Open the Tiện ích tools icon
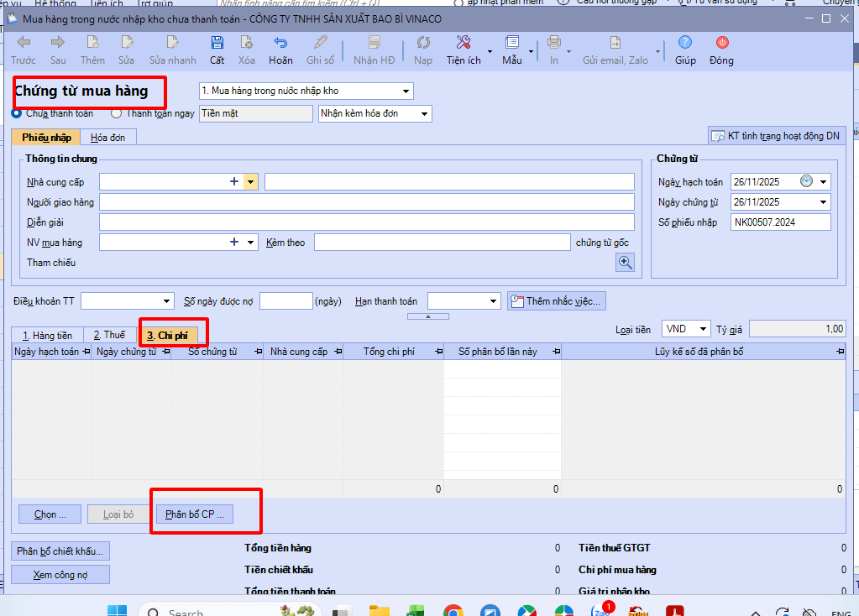Screen dimensions: 859x616 coord(463,44)
